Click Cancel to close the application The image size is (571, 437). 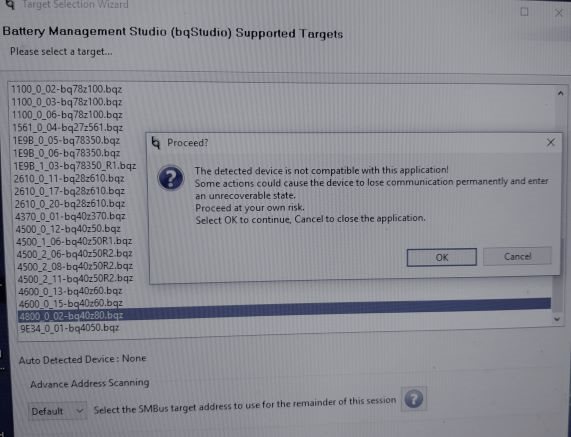click(x=517, y=256)
